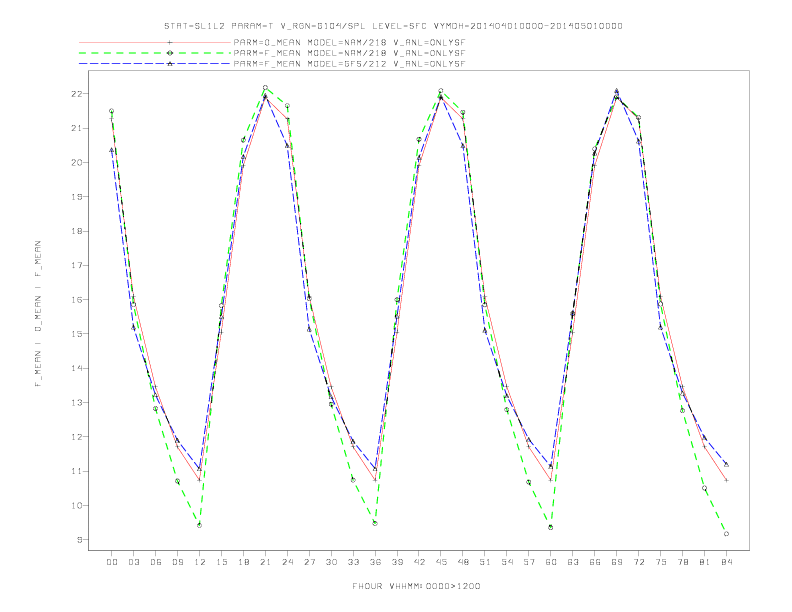Click forecast hour 39 on x-axis

coord(397,562)
